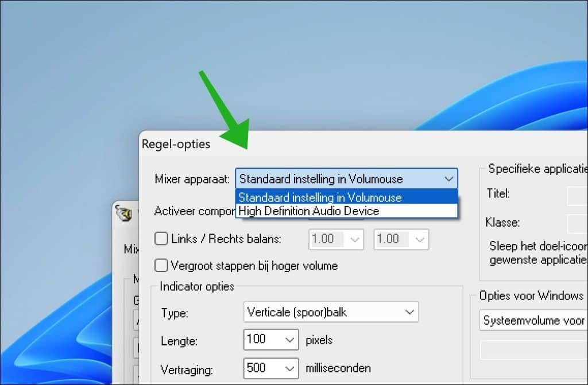Click the 'Type:' label
The height and width of the screenshot is (385, 588).
[175, 313]
